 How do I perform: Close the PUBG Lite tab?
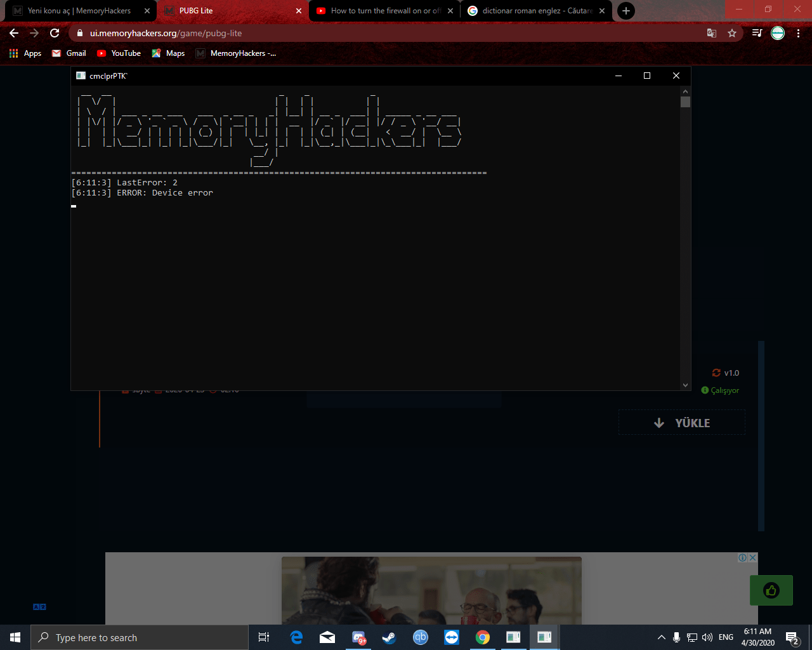(299, 11)
